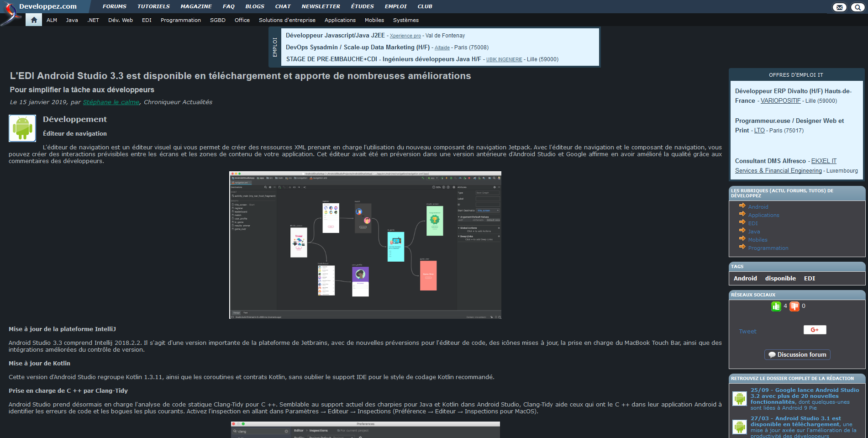Select the disponible tag

click(x=780, y=278)
